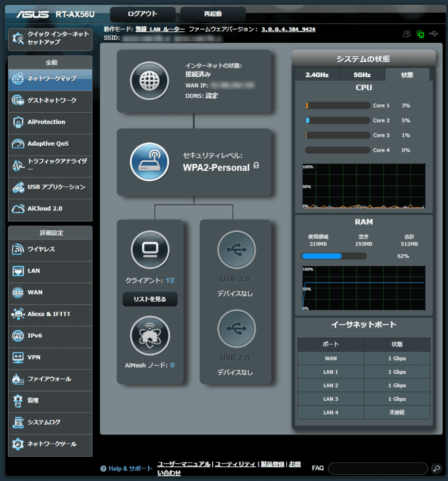Screen dimensions: 448x481
Task: Open トラフィックアナライザー page
Action: (x=50, y=165)
